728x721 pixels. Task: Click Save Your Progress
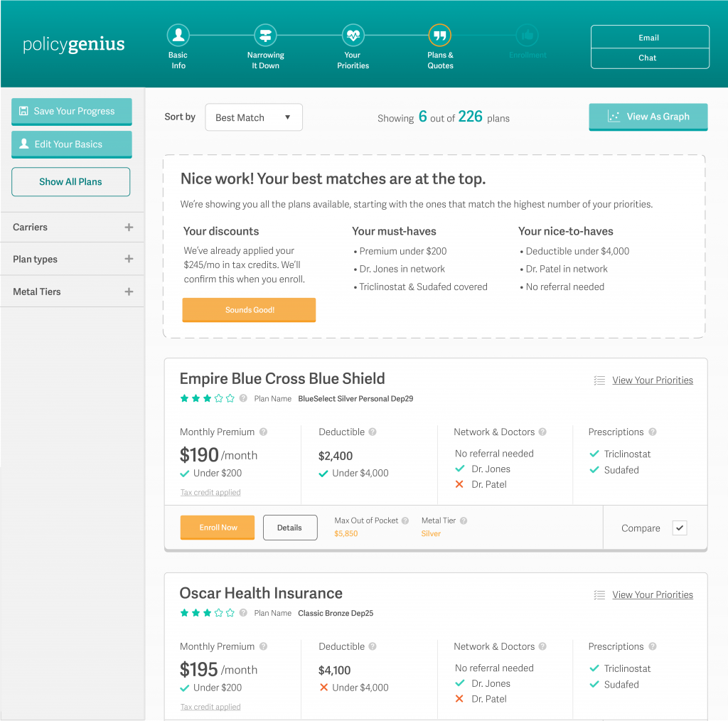click(x=72, y=112)
